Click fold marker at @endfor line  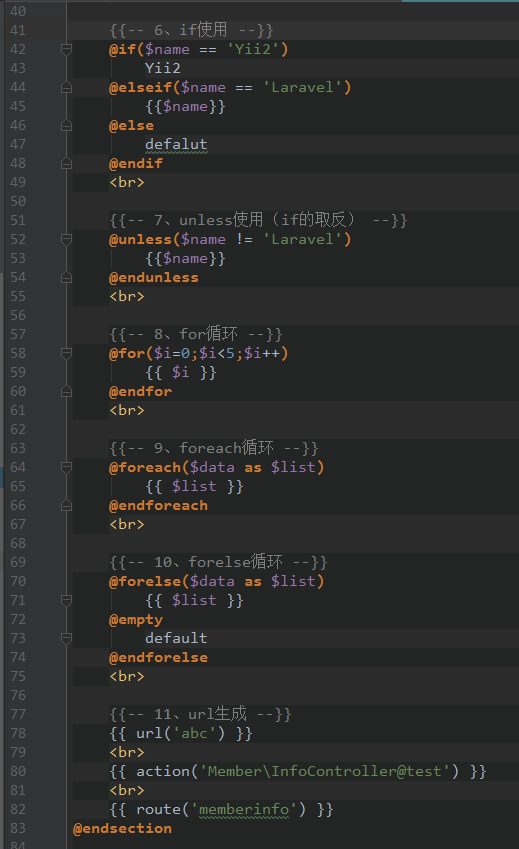click(x=67, y=391)
